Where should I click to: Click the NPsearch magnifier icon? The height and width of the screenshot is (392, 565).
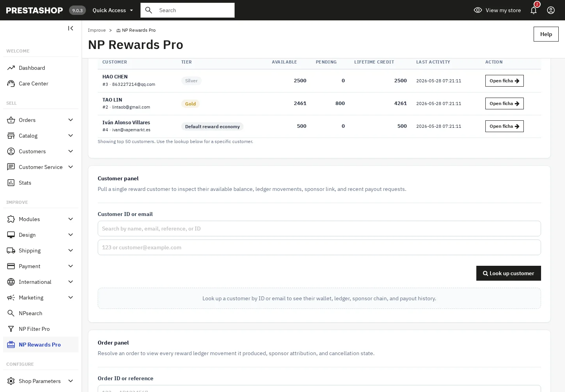tap(11, 313)
